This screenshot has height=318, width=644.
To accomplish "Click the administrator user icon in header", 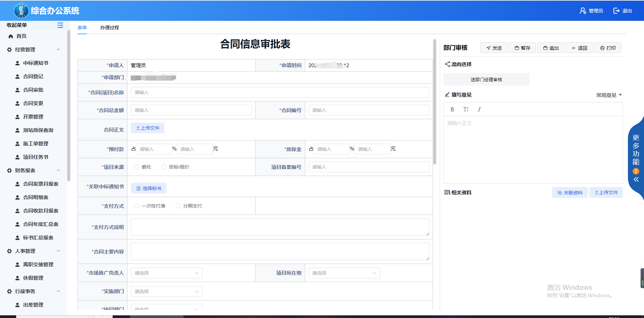I will coord(583,11).
